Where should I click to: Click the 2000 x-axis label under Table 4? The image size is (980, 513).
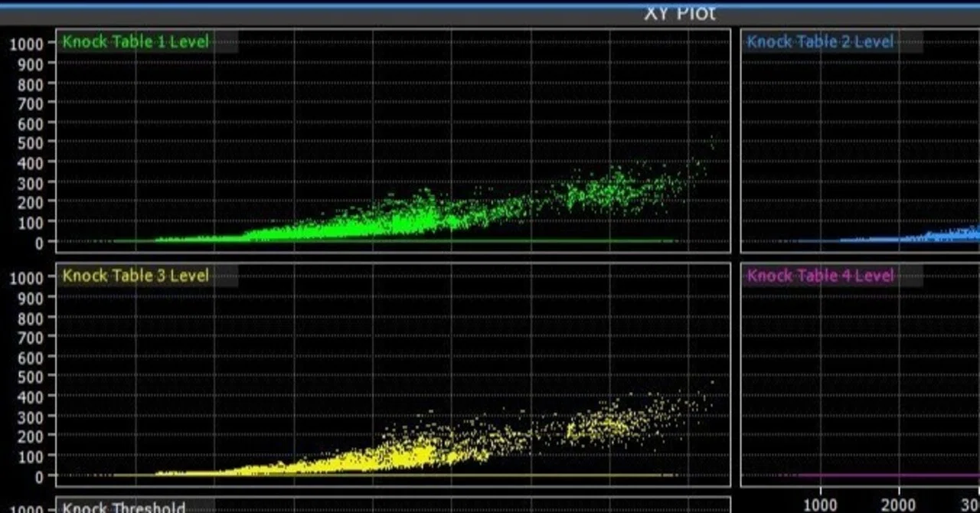click(899, 504)
